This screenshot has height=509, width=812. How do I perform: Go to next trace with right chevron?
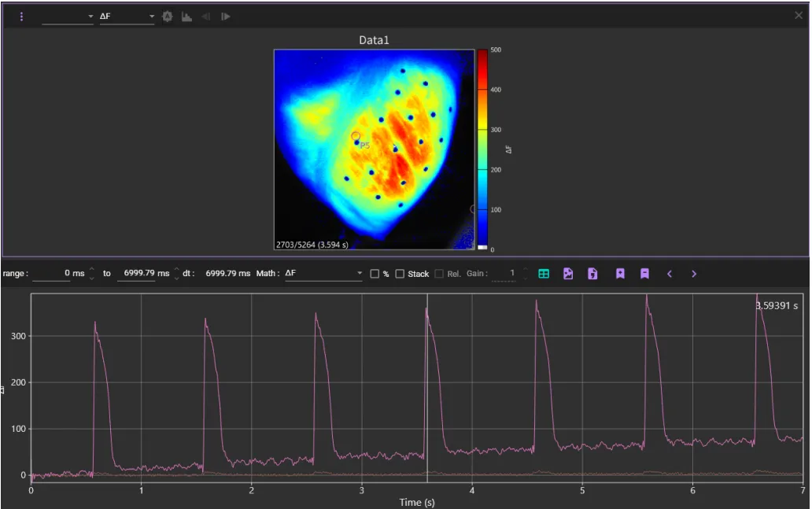point(694,274)
